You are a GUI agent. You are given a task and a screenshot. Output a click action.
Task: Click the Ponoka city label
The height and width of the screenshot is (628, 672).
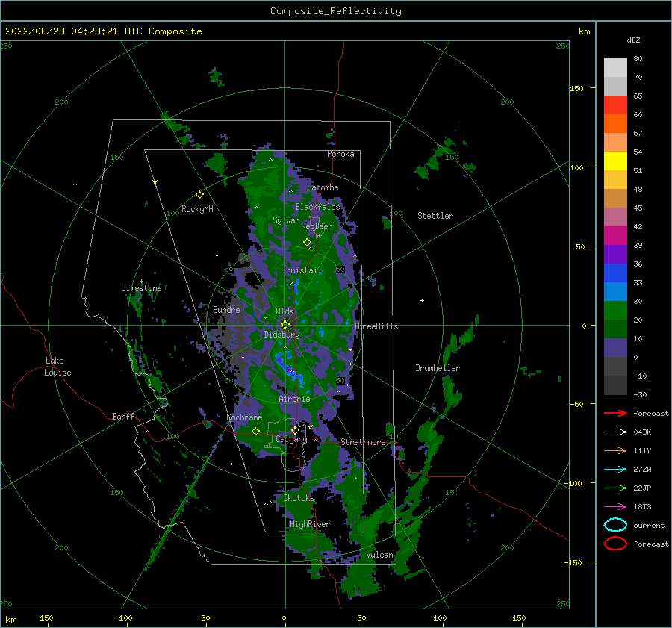340,154
